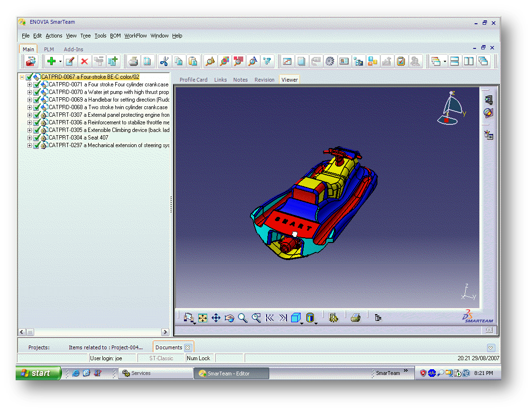Click the scissors Cut toolbar icon
This screenshot has height=411, width=532.
pyautogui.click(x=164, y=61)
